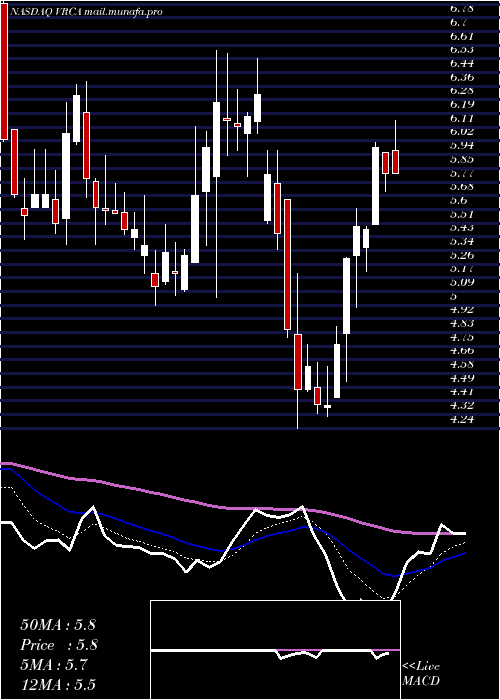Click the 12MA : 5.5 readout
Image resolution: width=500 pixels, height=700 pixels.
tap(58, 685)
